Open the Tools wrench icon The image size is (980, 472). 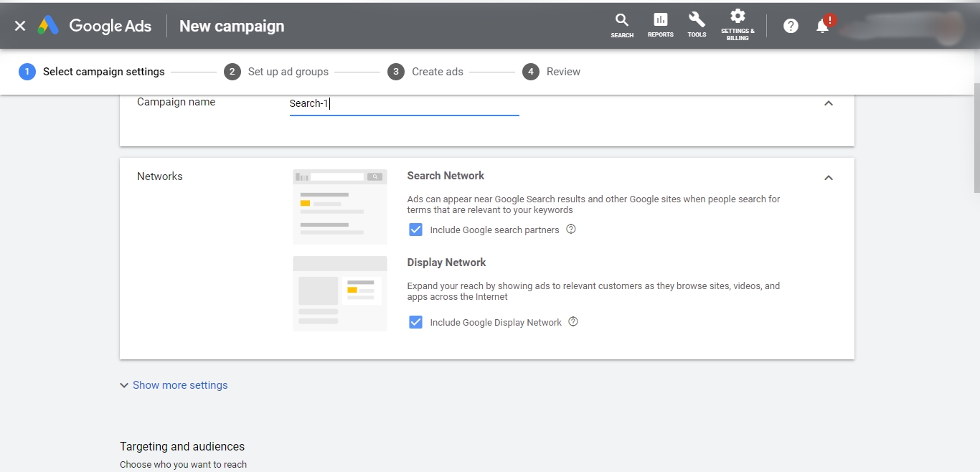click(697, 25)
